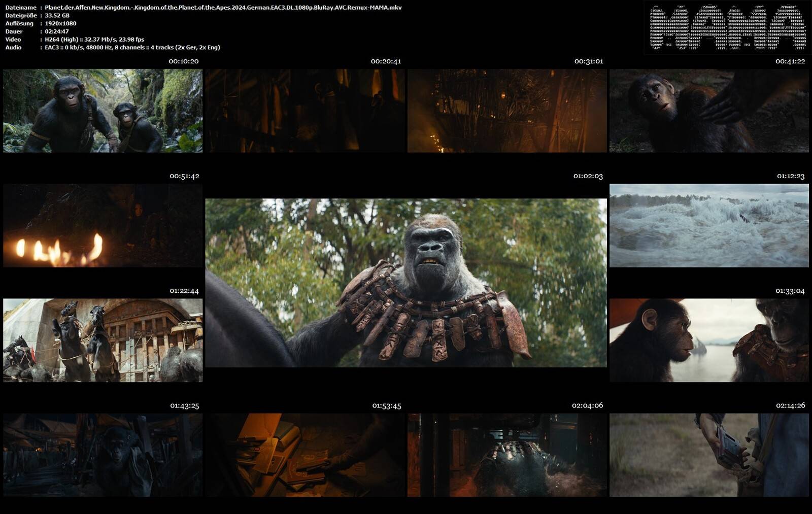Click the 02:04:06 timestamp text
The height and width of the screenshot is (514, 812).
pos(587,405)
